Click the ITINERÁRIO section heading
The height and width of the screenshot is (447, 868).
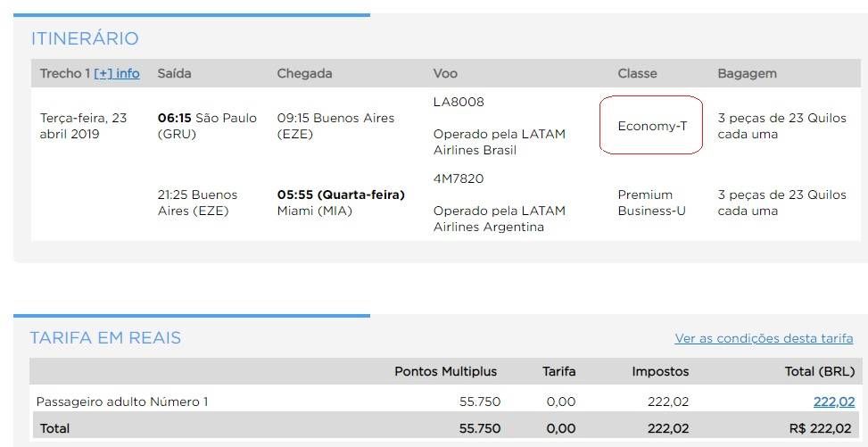click(84, 38)
